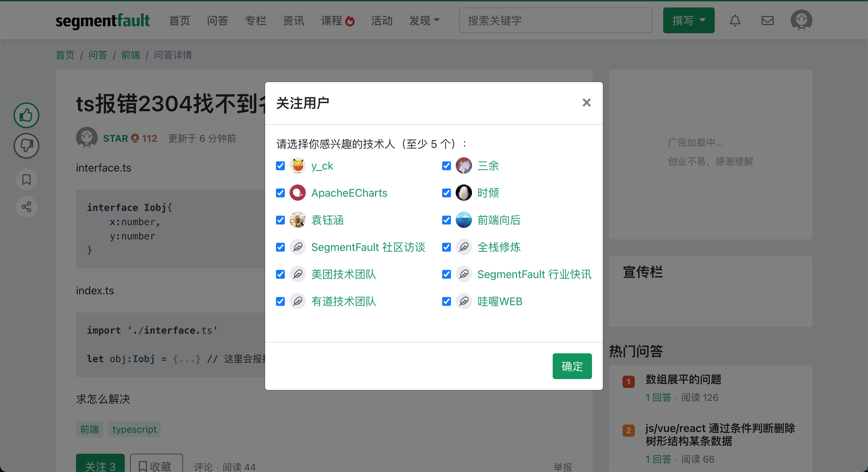Click the 关注 3 button
Screen dimensions: 868x472
click(100, 463)
